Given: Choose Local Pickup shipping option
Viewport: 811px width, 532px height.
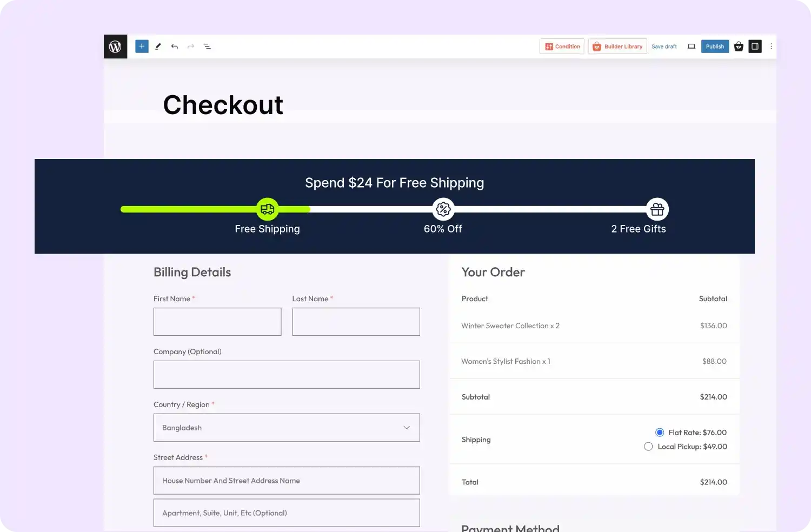Looking at the screenshot, I should tap(648, 447).
